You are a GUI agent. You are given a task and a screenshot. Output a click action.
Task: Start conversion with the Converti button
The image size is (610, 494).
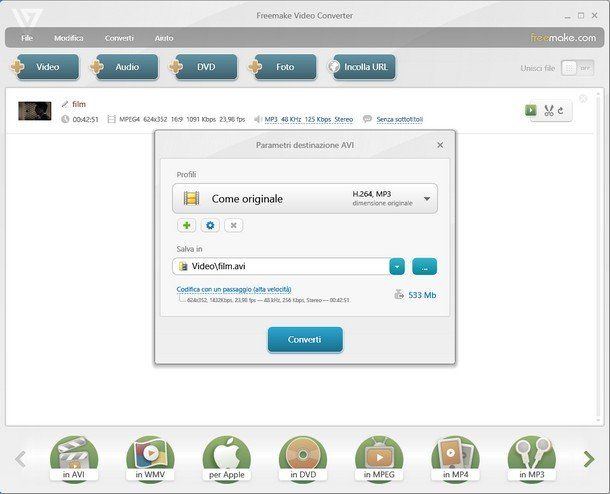305,340
